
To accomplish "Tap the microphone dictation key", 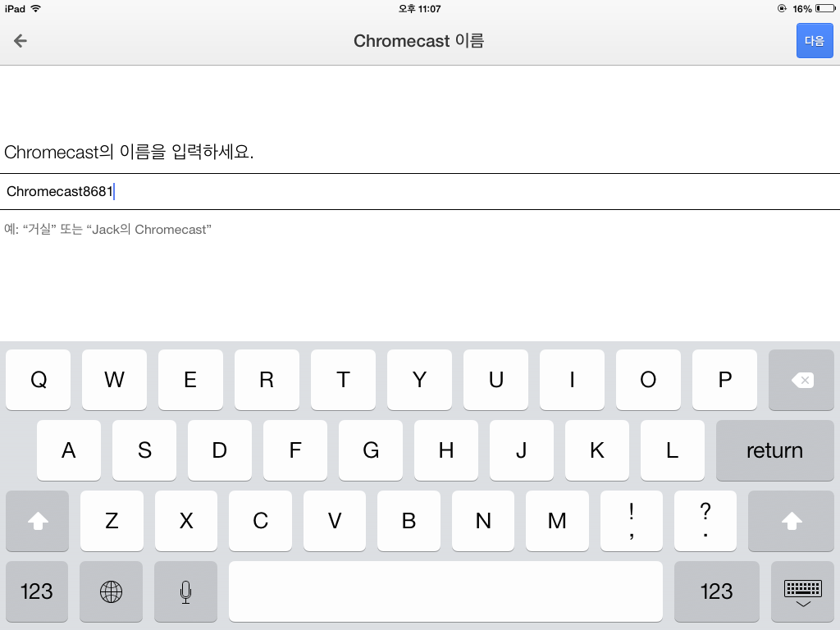I will click(185, 591).
